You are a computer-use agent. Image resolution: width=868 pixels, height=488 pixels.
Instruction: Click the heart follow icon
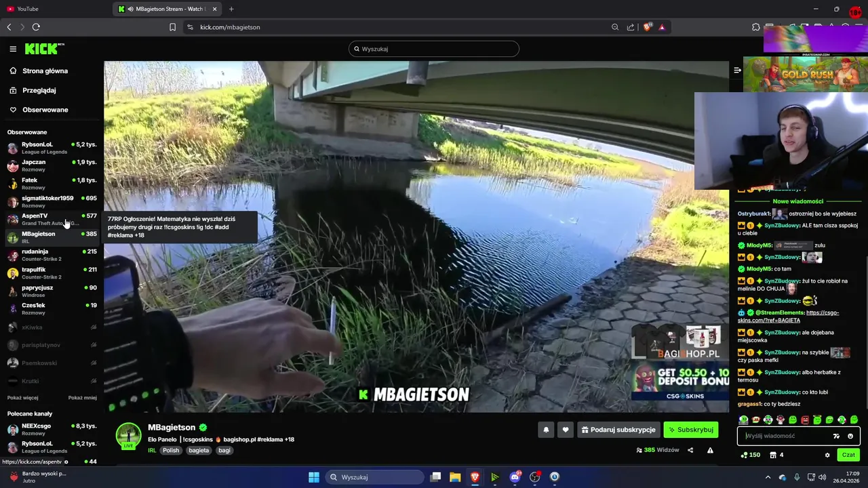coord(566,430)
